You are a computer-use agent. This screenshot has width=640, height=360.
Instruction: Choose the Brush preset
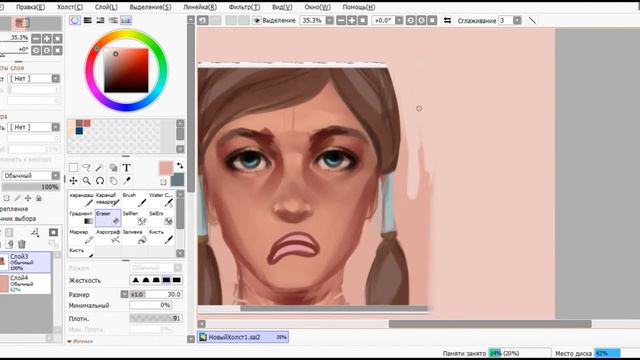(135, 200)
